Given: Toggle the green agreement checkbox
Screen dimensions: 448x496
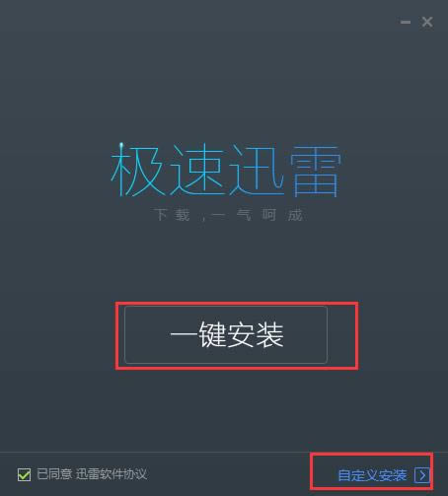Looking at the screenshot, I should (24, 474).
